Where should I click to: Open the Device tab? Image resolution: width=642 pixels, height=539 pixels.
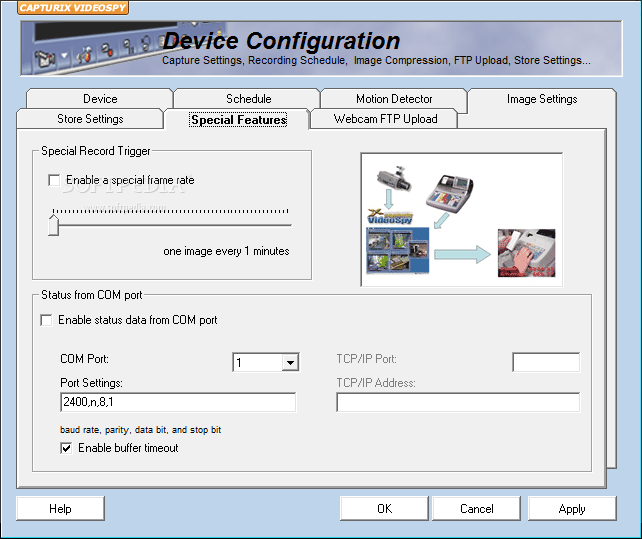point(99,99)
